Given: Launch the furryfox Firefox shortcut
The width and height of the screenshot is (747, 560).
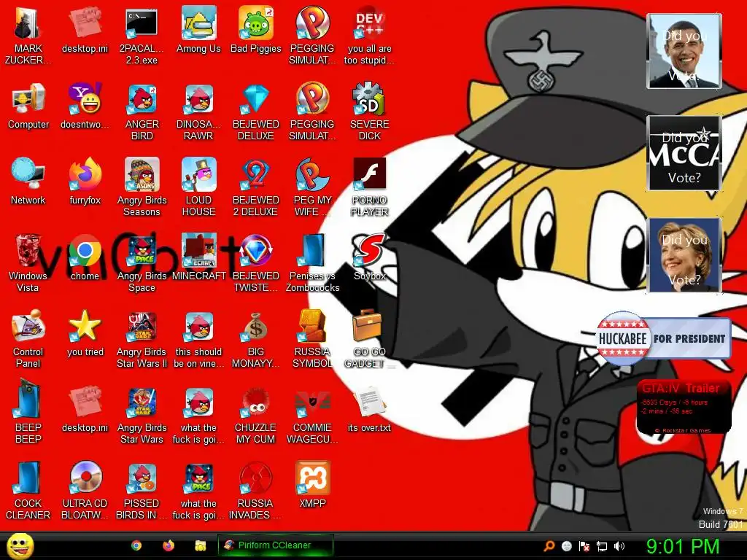Looking at the screenshot, I should click(x=85, y=182).
